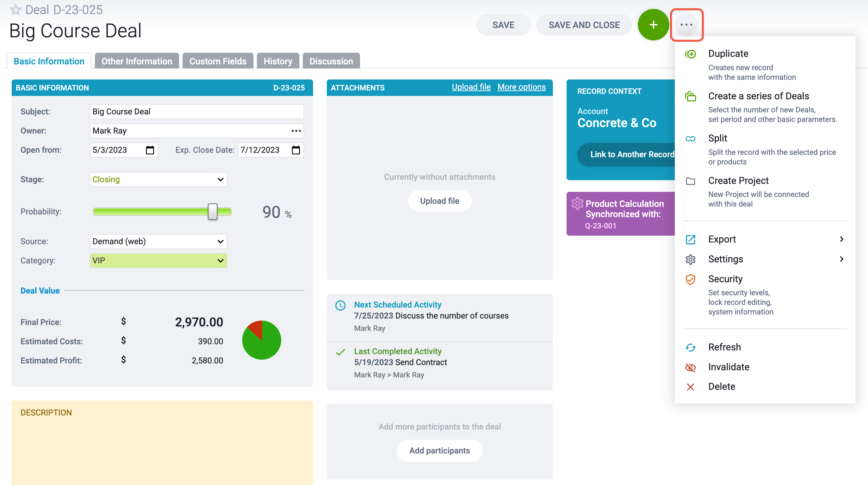The height and width of the screenshot is (485, 868).
Task: Open synchronized quote Q-23-001
Action: pyautogui.click(x=600, y=226)
